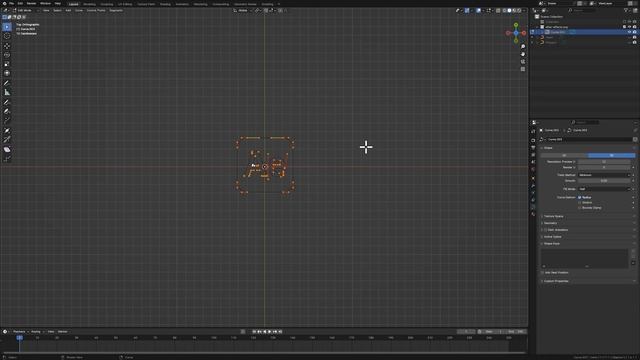The height and width of the screenshot is (360, 640).
Task: Click the viewport pan hand icon
Action: coord(523,54)
